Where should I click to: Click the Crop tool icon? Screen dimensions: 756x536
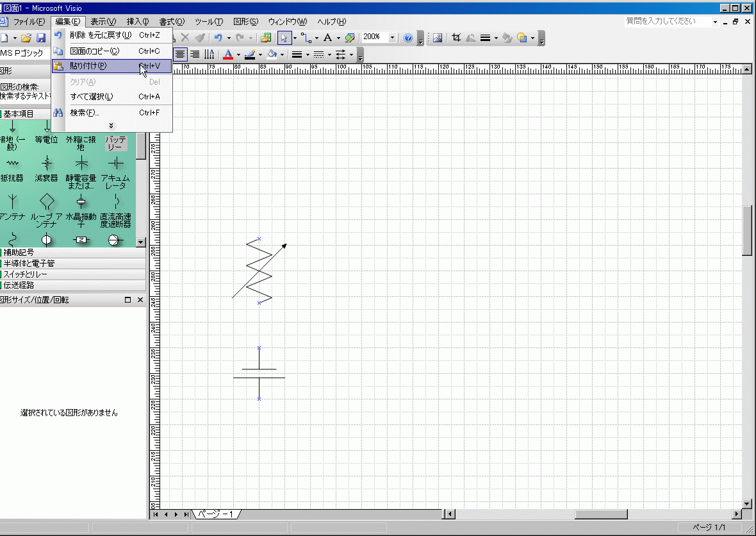456,38
